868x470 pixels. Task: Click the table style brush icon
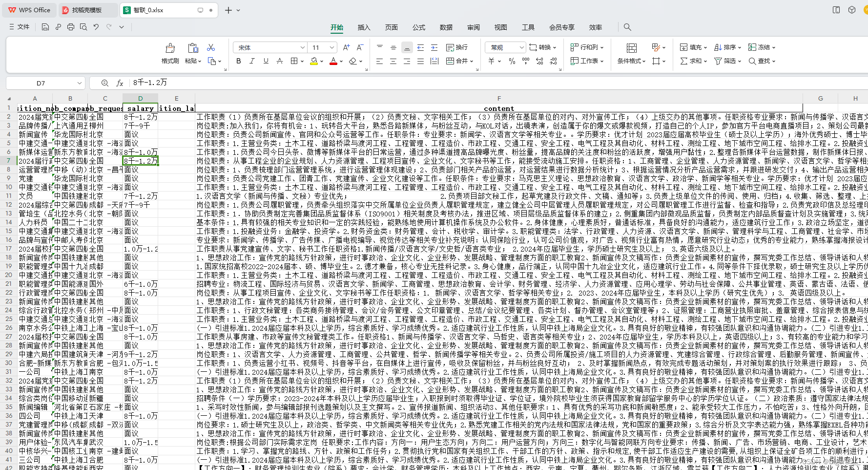pos(656,47)
